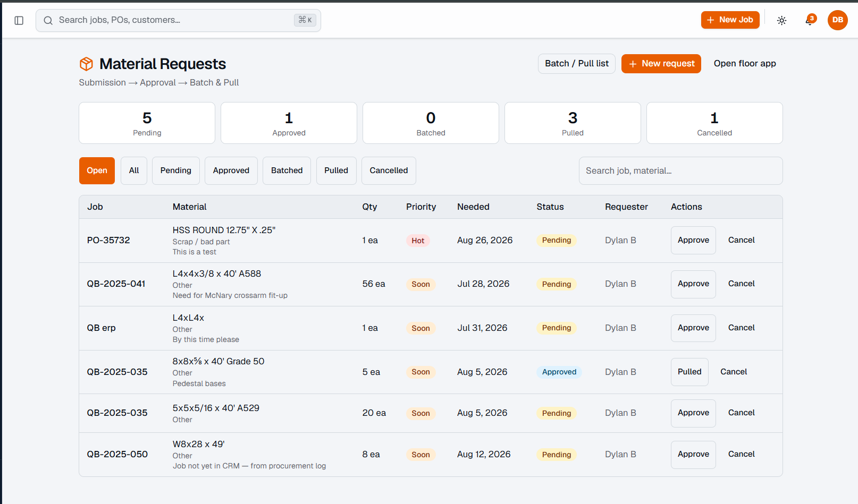Click the Hot priority badge
Viewport: 858px width, 504px height.
[418, 241]
